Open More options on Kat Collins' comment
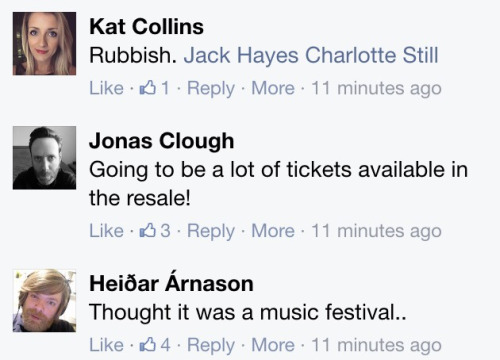This screenshot has width=500, height=360. click(273, 88)
